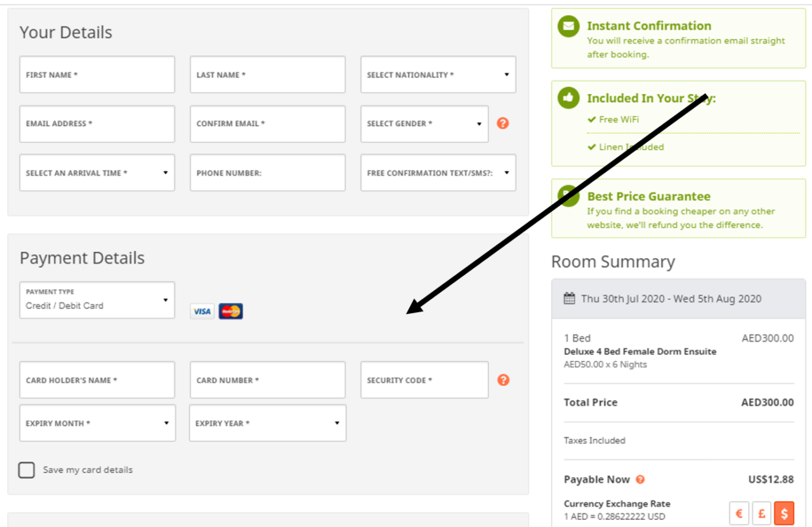This screenshot has width=812, height=527.
Task: Click the calendar icon in Room Summary
Action: (x=570, y=298)
